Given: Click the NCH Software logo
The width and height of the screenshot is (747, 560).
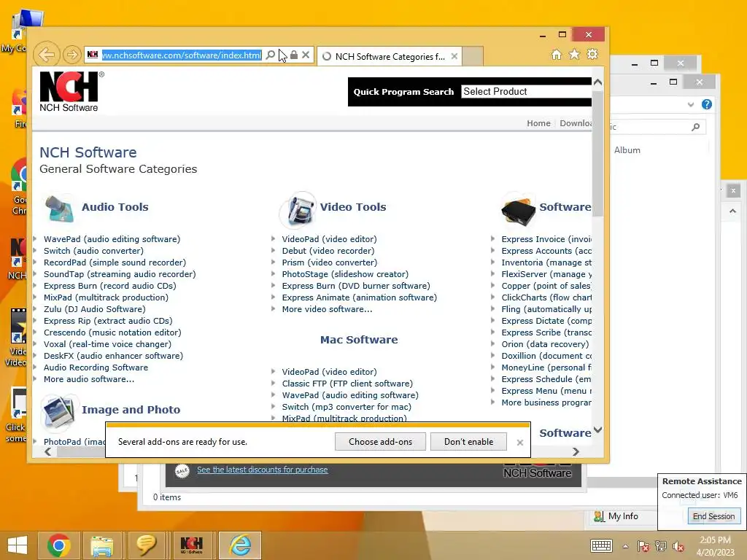Looking at the screenshot, I should pyautogui.click(x=71, y=92).
